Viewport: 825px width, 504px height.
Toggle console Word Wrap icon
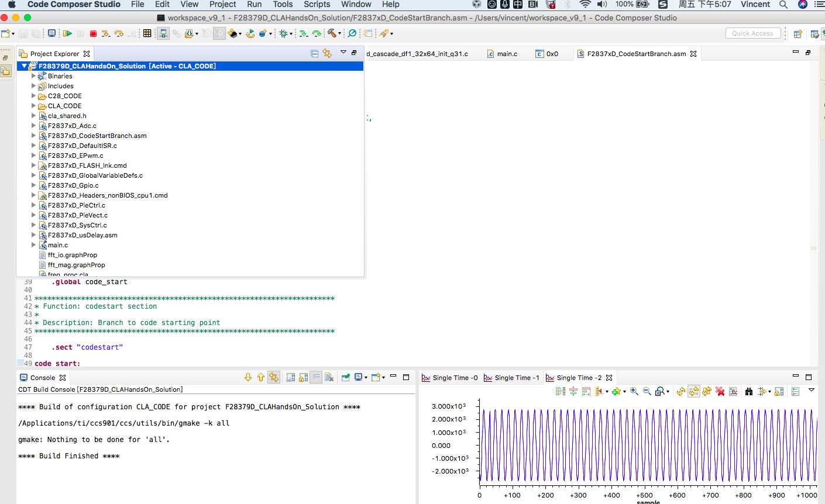[x=316, y=377]
